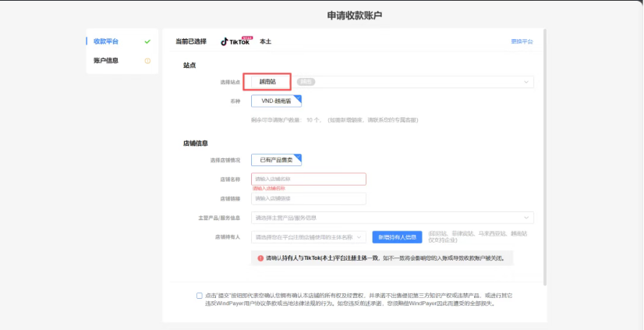Open the 账户信息 step in the sidebar

pyautogui.click(x=106, y=61)
